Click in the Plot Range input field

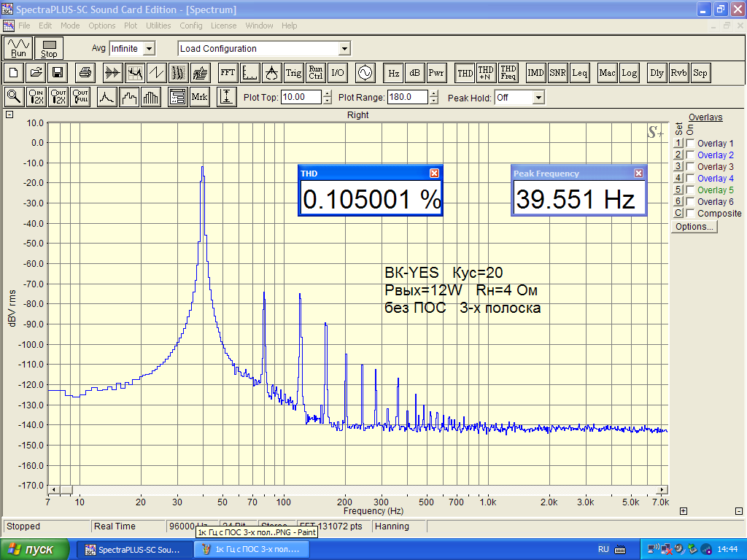409,97
